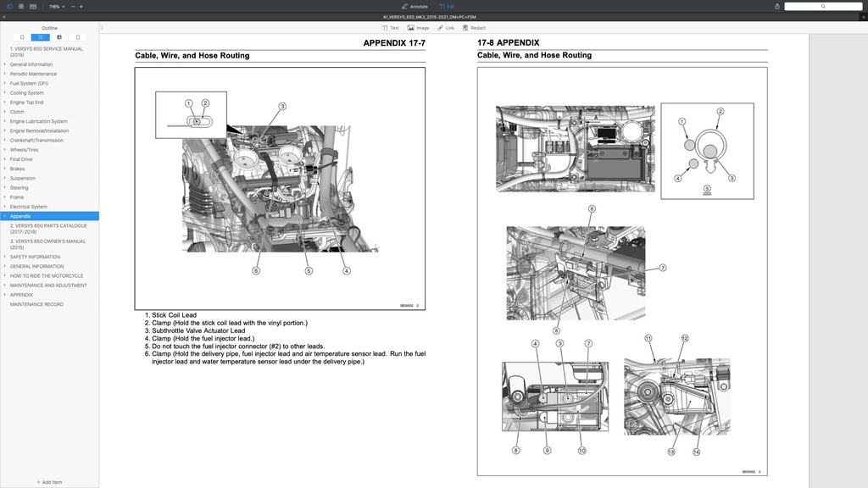This screenshot has height=488, width=868.
Task: Switch to the page layout view icon
Action: 33,7
